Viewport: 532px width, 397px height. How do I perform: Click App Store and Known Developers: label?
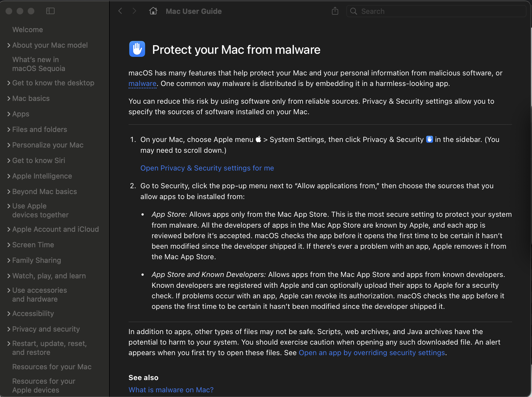coord(209,274)
